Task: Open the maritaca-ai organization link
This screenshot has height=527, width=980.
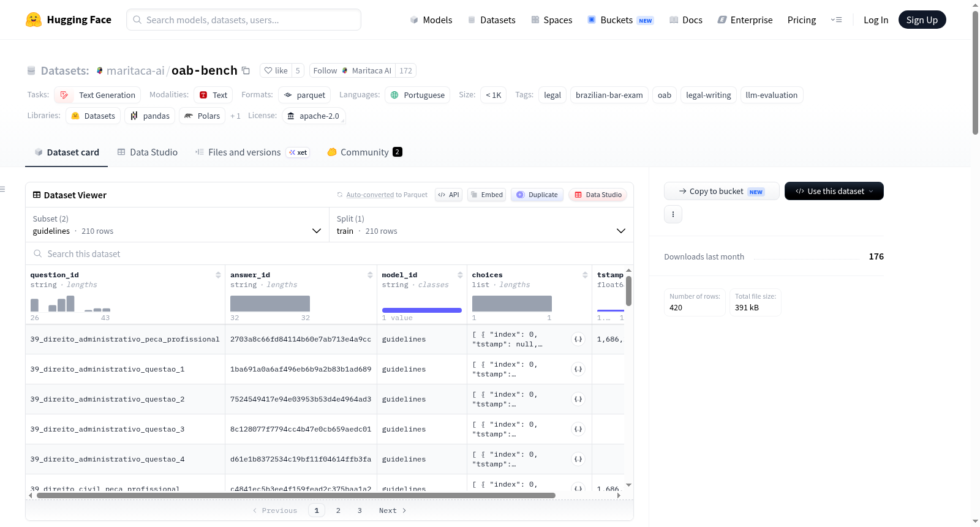Action: [x=135, y=70]
